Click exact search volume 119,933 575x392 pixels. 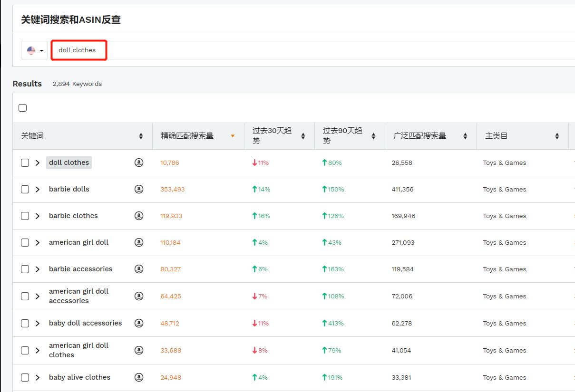click(171, 216)
